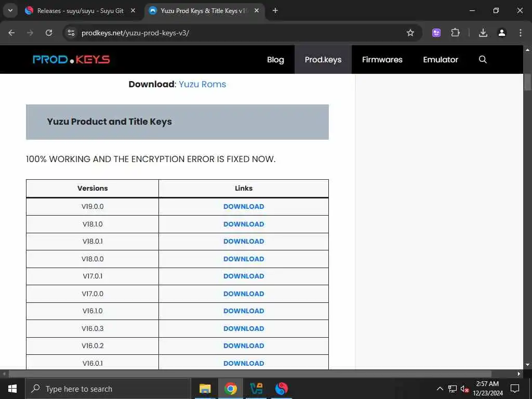Open the Blog menu item
Image resolution: width=532 pixels, height=399 pixels.
click(275, 59)
